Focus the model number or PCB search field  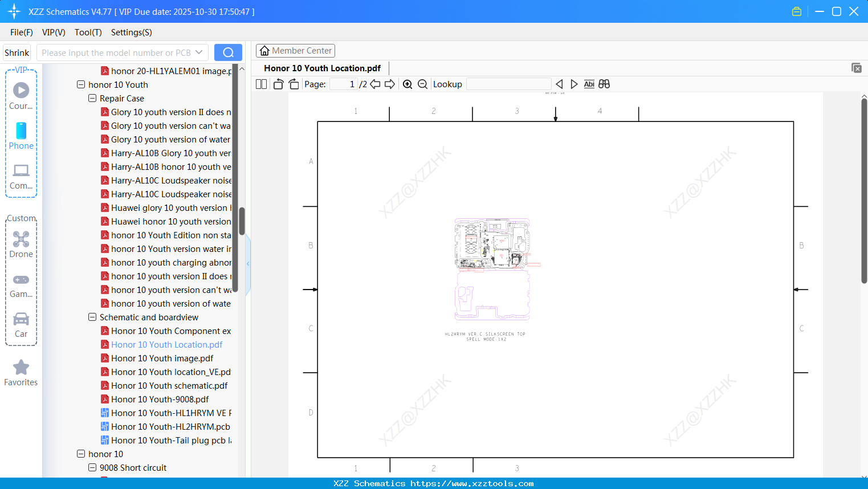(116, 52)
